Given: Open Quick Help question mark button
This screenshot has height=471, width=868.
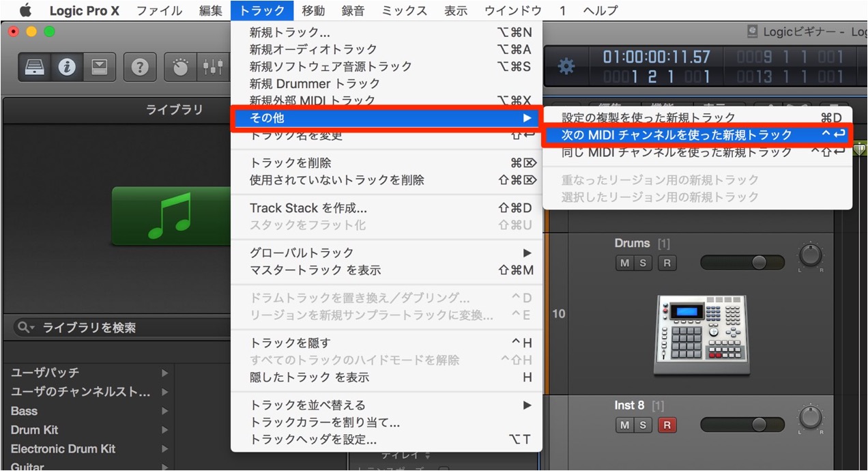Looking at the screenshot, I should click(x=140, y=66).
